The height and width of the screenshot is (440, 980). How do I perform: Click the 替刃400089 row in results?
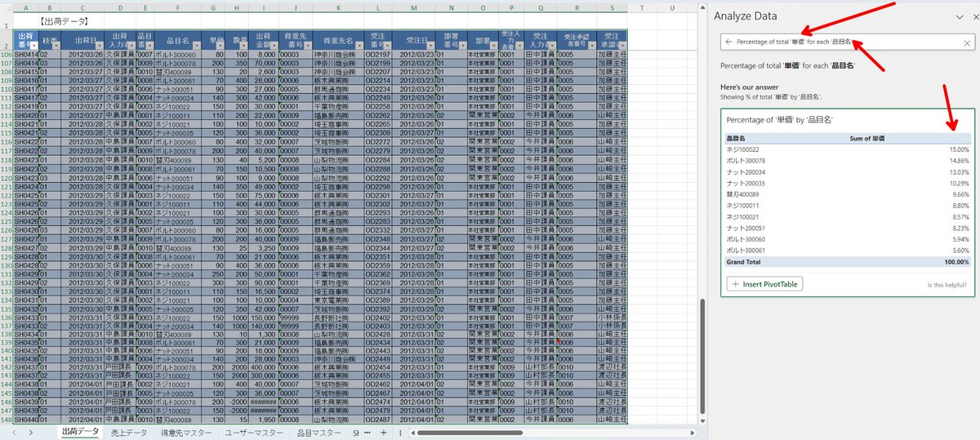tap(848, 195)
